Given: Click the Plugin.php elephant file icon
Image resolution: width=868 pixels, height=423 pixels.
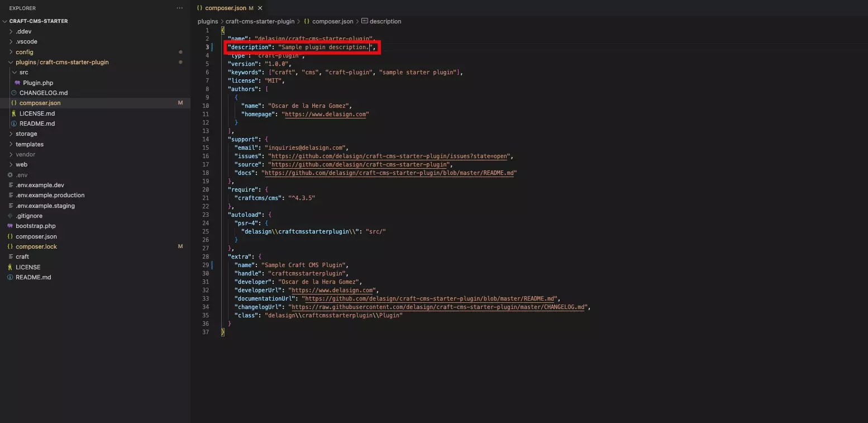Looking at the screenshot, I should (x=17, y=83).
